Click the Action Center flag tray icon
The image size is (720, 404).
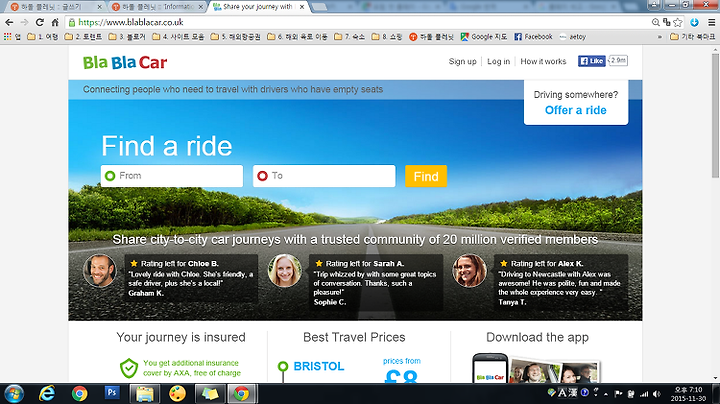coord(618,394)
